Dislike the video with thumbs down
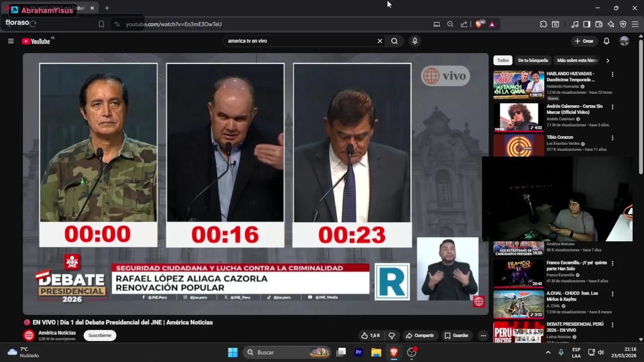The height and width of the screenshot is (362, 644). click(392, 335)
